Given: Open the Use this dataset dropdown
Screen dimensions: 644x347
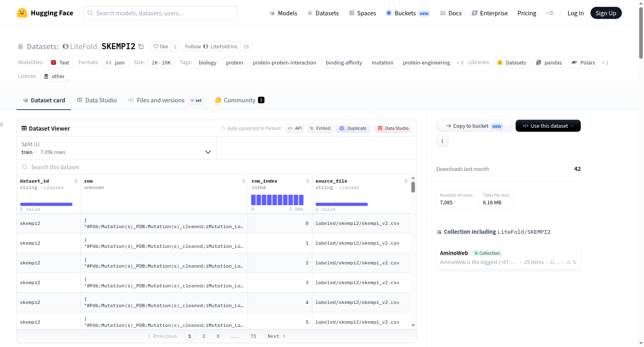Looking at the screenshot, I should [548, 126].
